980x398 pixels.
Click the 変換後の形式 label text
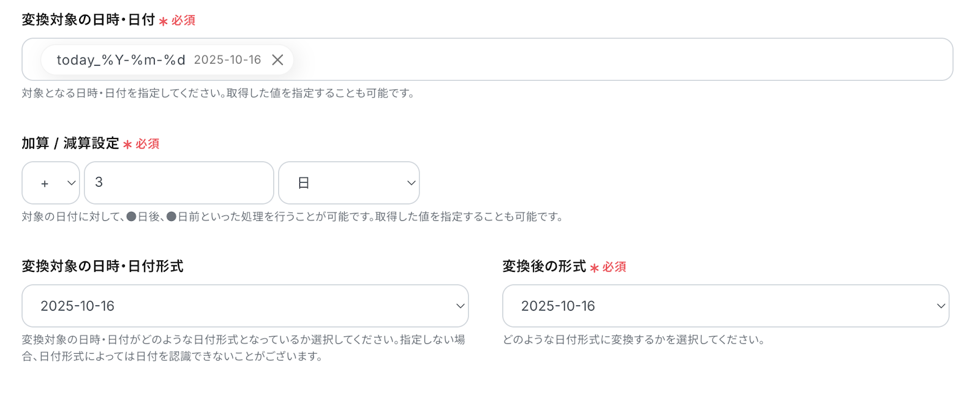(x=544, y=266)
